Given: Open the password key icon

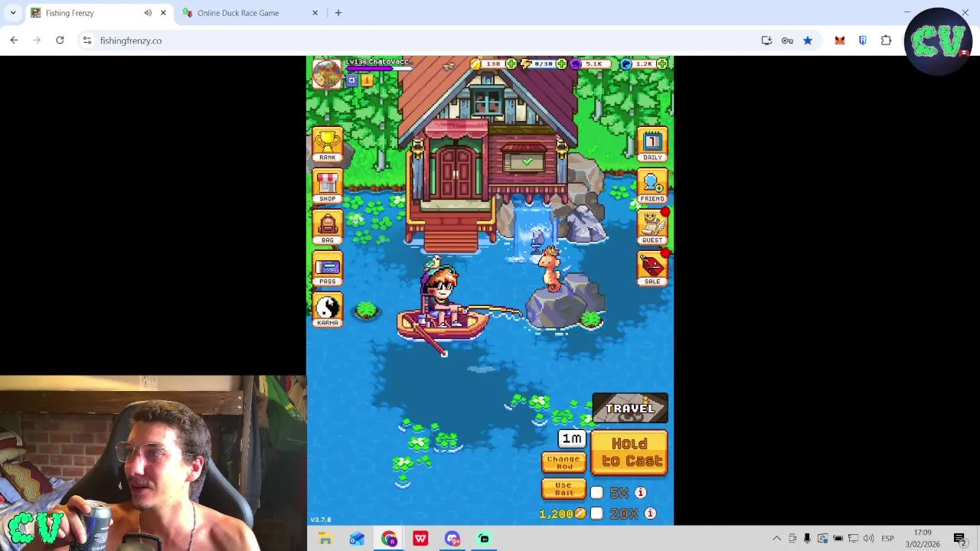Looking at the screenshot, I should pyautogui.click(x=787, y=41).
